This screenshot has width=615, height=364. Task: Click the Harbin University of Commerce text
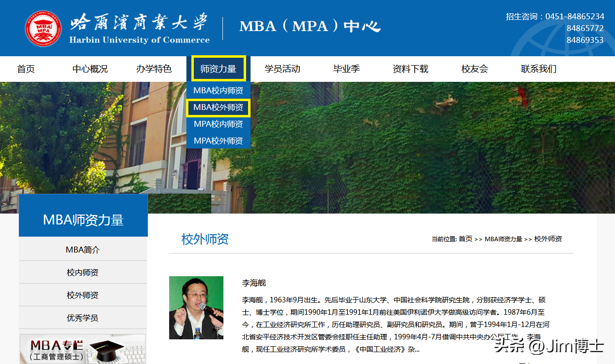point(140,40)
